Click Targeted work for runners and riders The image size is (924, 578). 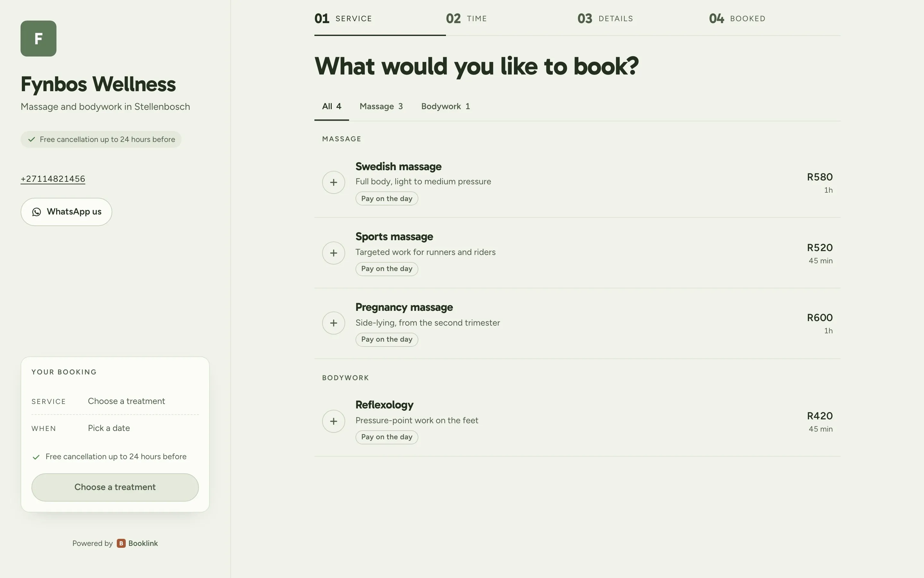click(425, 252)
